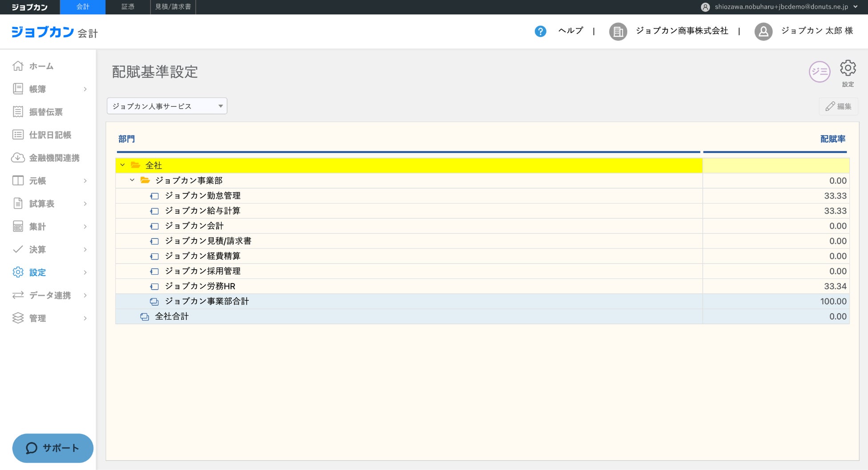Image resolution: width=868 pixels, height=470 pixels.
Task: Click the データ連携 arrows icon
Action: [x=18, y=295]
